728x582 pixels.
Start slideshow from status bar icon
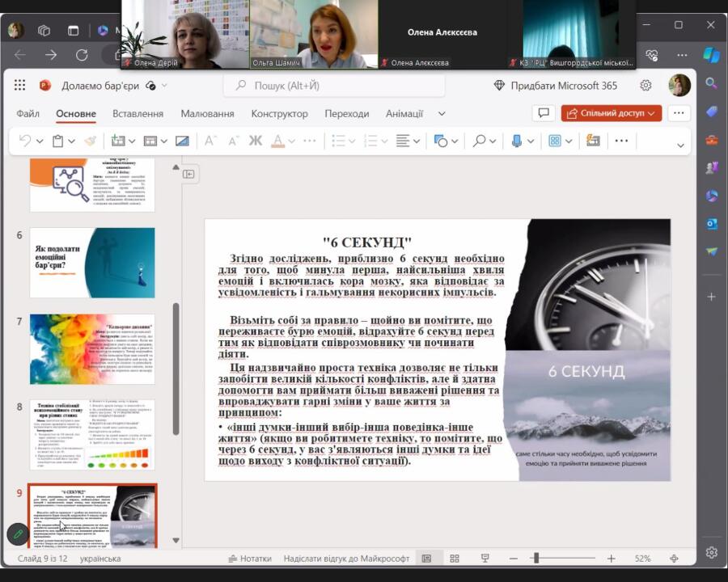(485, 559)
